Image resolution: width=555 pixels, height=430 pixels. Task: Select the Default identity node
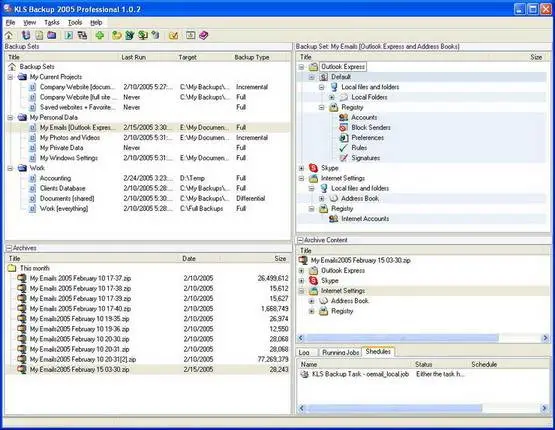341,77
